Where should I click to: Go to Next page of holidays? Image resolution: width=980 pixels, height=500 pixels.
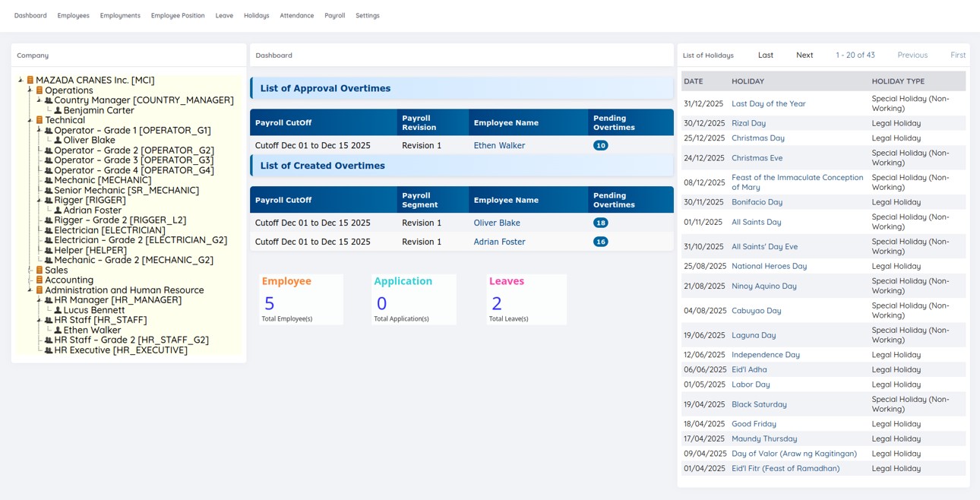point(805,55)
